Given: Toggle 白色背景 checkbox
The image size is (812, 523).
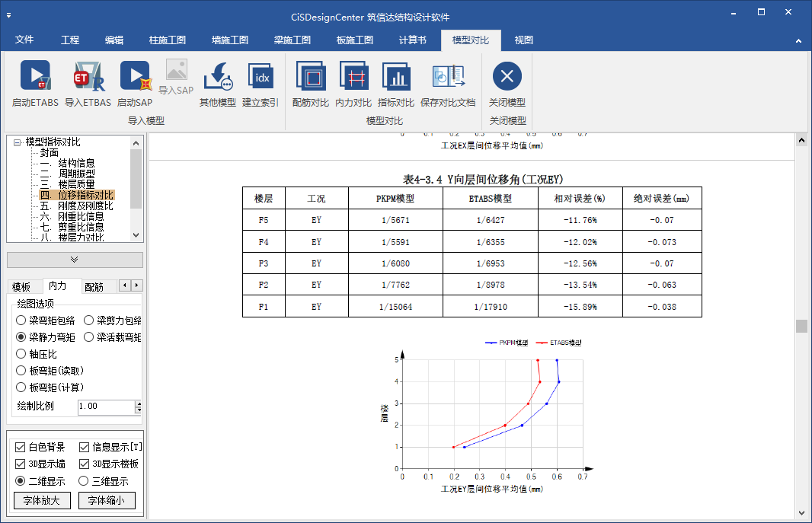Looking at the screenshot, I should point(40,448).
